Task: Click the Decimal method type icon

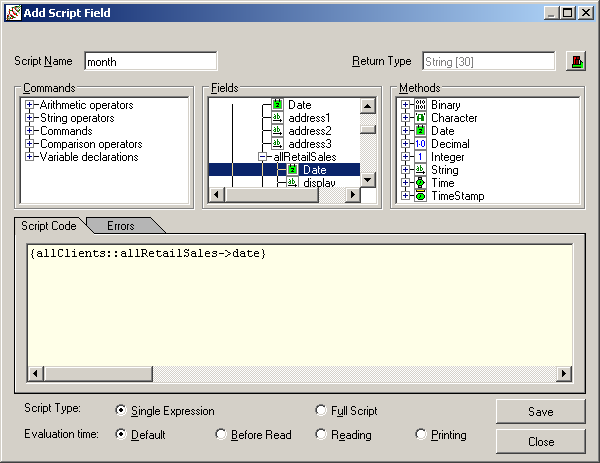Action: pos(420,144)
